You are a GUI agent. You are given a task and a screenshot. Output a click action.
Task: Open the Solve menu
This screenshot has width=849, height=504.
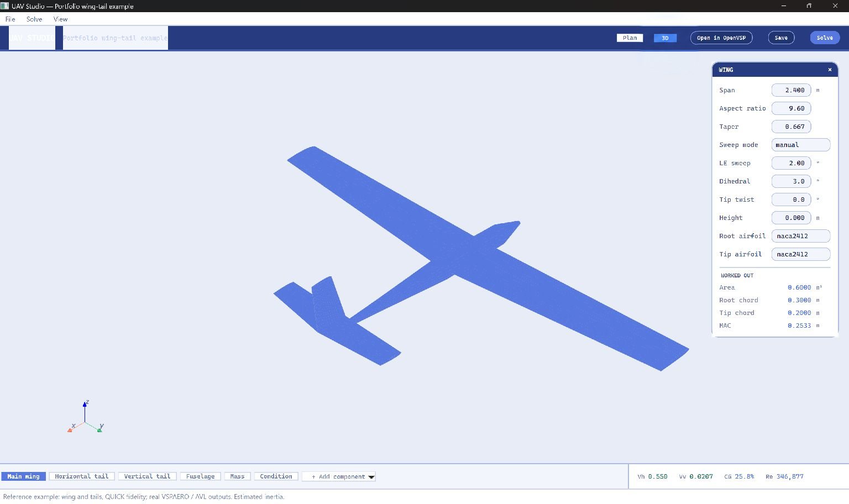coord(34,19)
